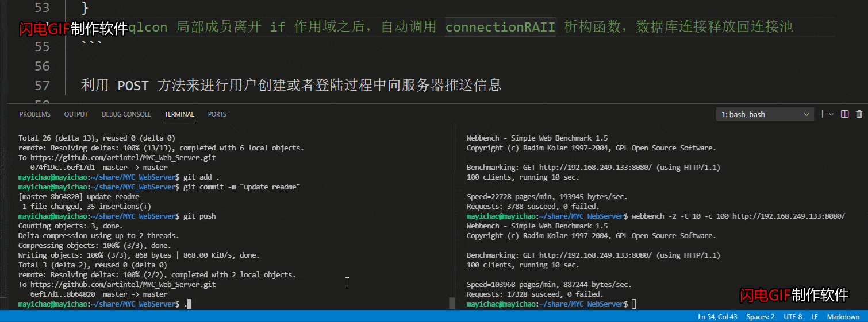Click 'Writing objects: 100% (3/3)' output line
The width and height of the screenshot is (868, 322).
[x=139, y=255]
